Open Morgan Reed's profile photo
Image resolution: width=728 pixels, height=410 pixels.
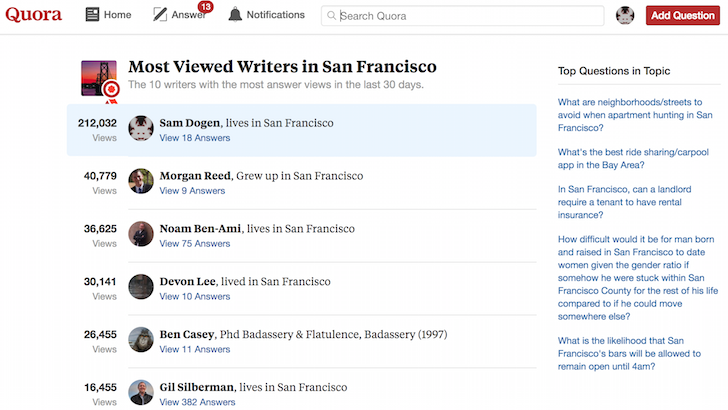tap(141, 181)
